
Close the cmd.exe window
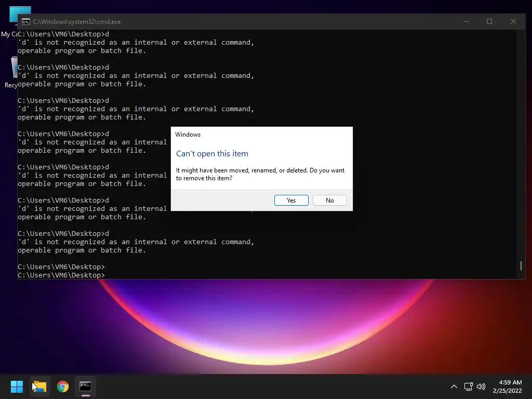point(513,21)
